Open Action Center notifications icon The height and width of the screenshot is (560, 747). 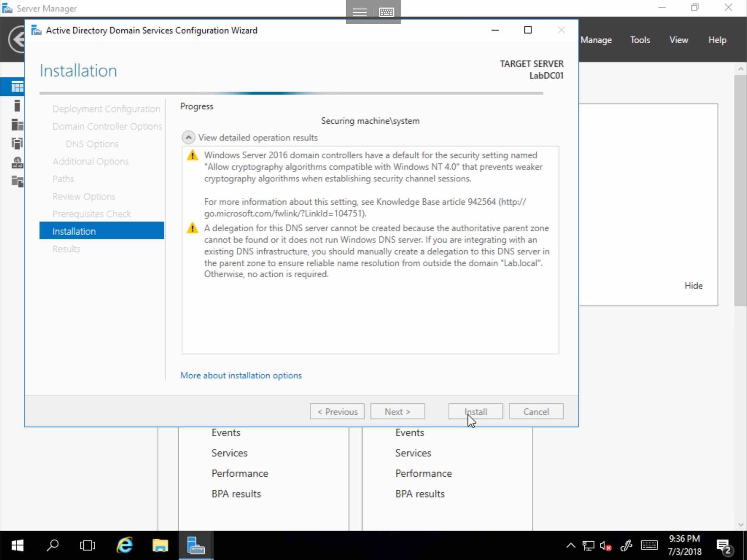coord(725,547)
